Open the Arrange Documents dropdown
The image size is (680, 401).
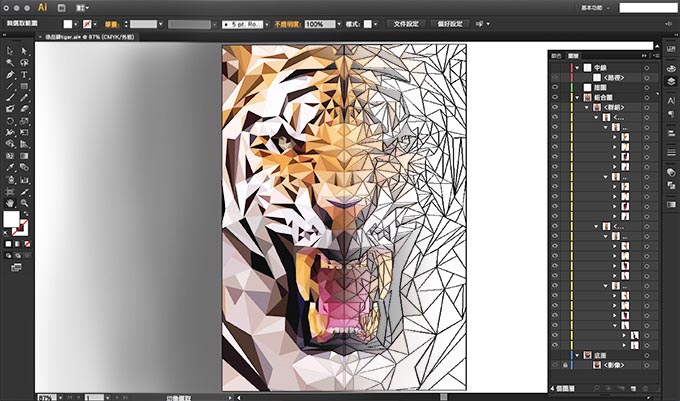tap(82, 8)
